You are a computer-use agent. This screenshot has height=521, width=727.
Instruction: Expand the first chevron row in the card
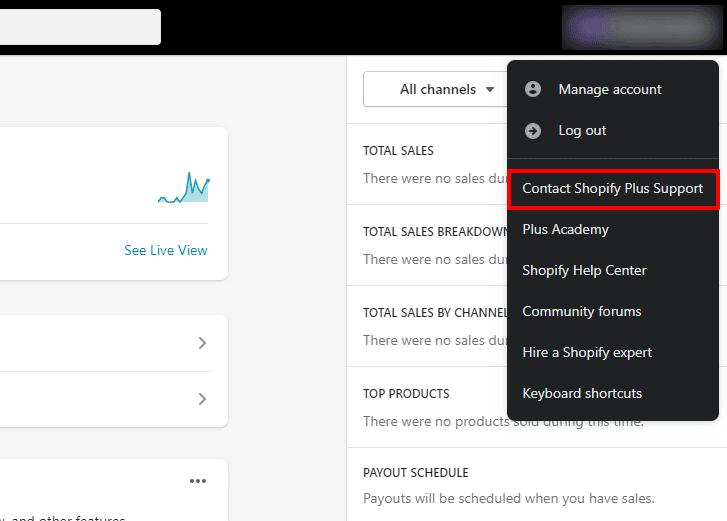[202, 343]
